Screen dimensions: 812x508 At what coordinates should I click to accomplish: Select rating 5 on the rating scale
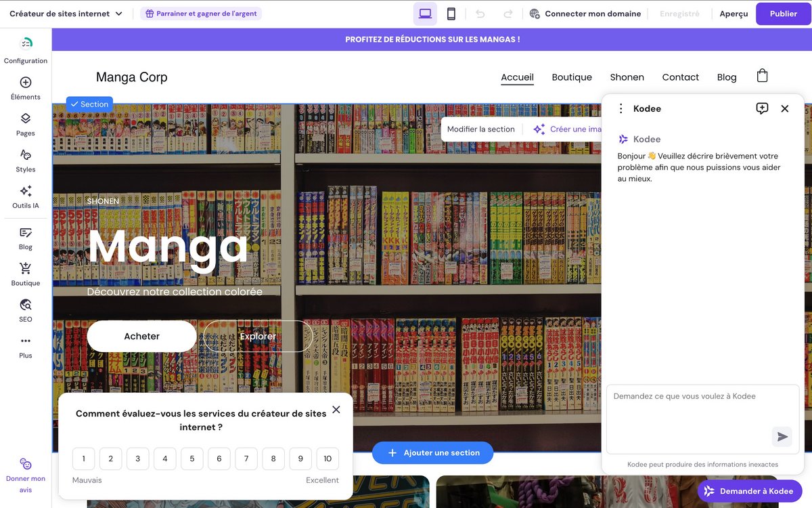191,459
